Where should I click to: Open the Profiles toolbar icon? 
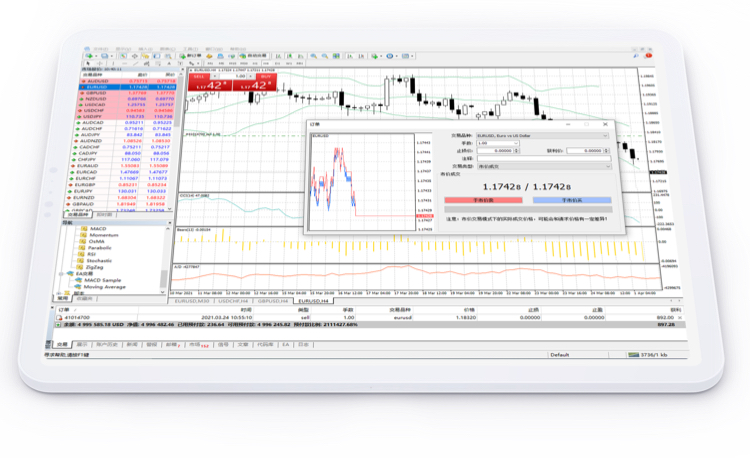tap(104, 56)
